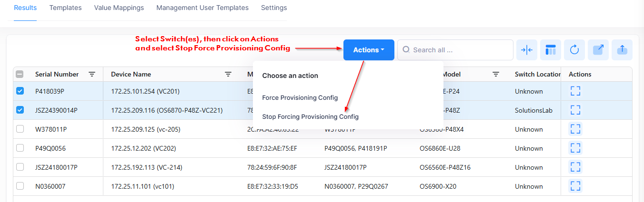The height and width of the screenshot is (202, 644).
Task: Choose Stop Forcing Provisioning Config
Action: (310, 116)
